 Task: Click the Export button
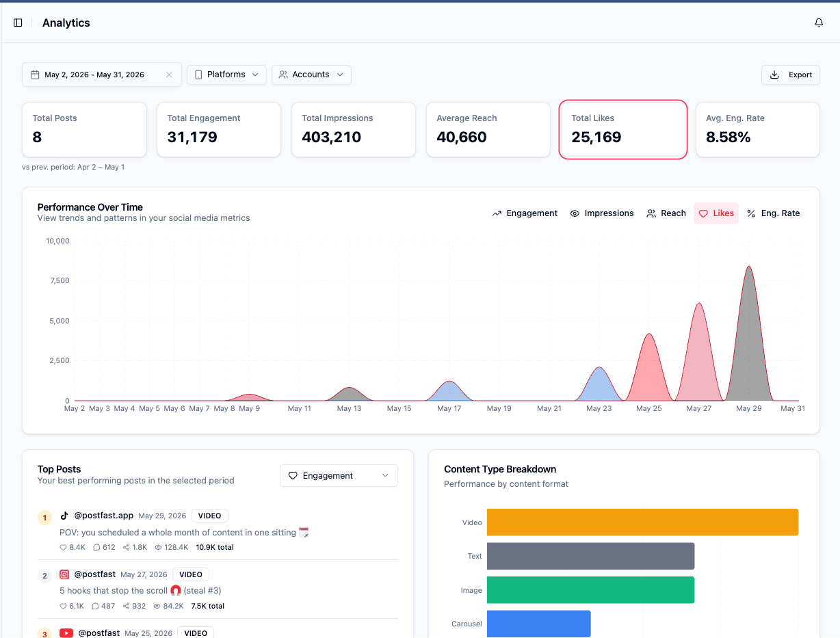791,75
